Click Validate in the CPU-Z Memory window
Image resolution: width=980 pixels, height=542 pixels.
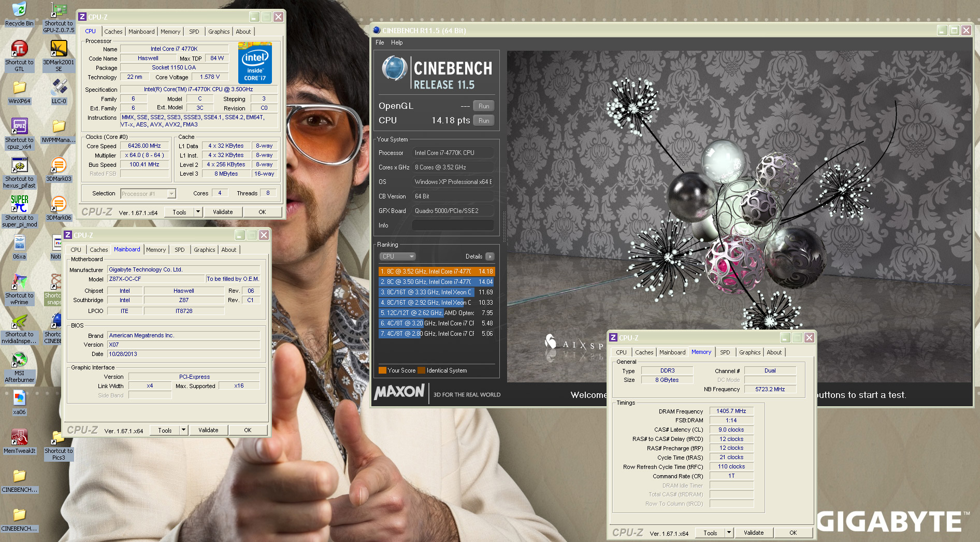[754, 533]
